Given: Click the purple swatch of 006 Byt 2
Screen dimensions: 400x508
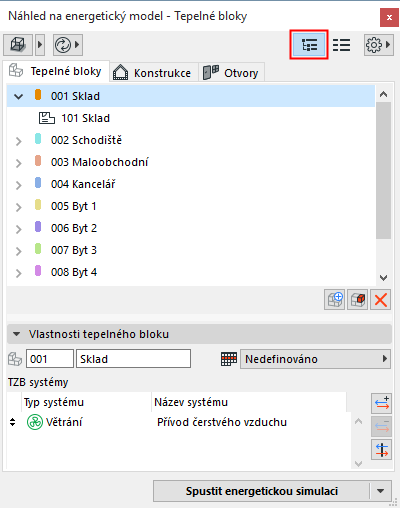Looking at the screenshot, I should coord(38,227).
